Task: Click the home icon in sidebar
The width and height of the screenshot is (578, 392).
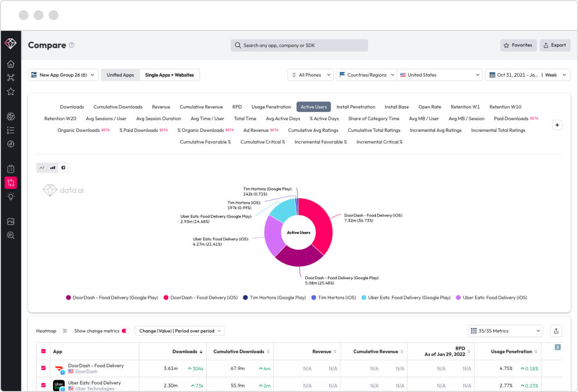Action: tap(11, 64)
